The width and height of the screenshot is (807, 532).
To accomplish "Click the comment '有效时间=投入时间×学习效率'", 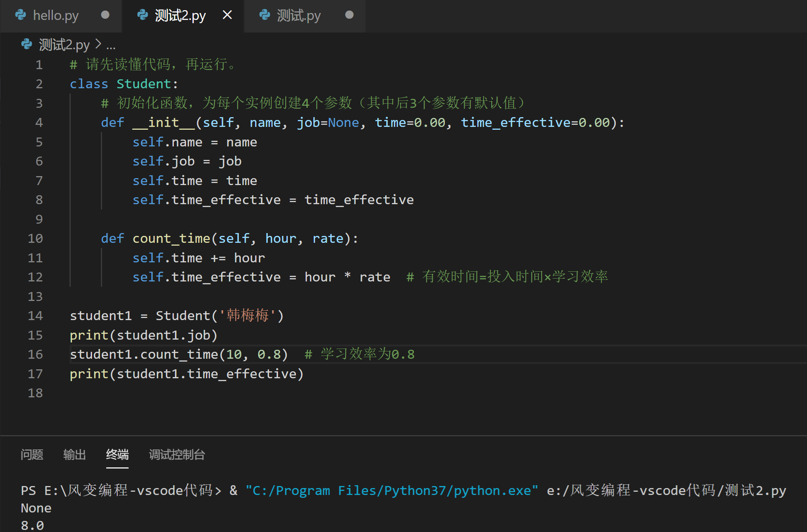I will tap(507, 277).
